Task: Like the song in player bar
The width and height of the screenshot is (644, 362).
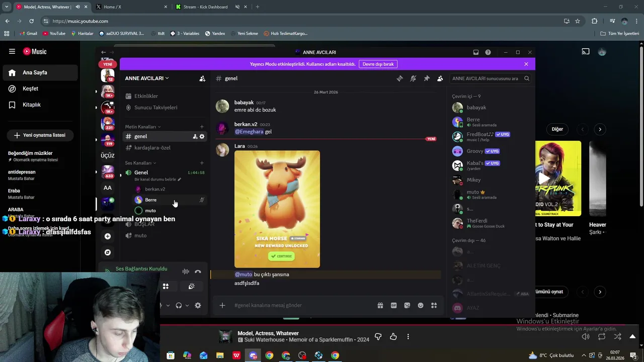Action: tap(393, 337)
